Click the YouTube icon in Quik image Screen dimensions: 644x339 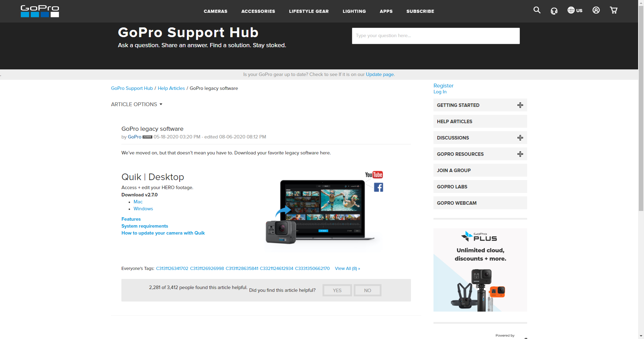pyautogui.click(x=374, y=175)
